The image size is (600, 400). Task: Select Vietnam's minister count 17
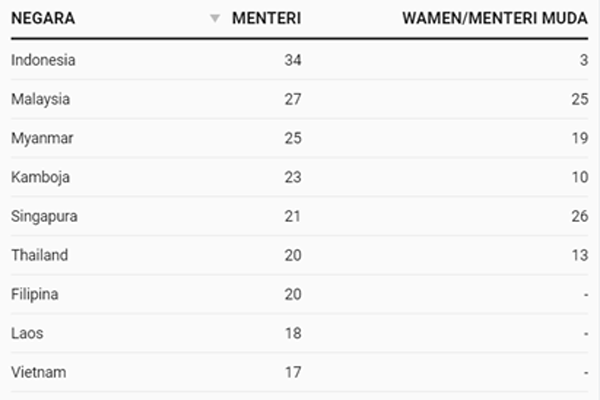292,372
